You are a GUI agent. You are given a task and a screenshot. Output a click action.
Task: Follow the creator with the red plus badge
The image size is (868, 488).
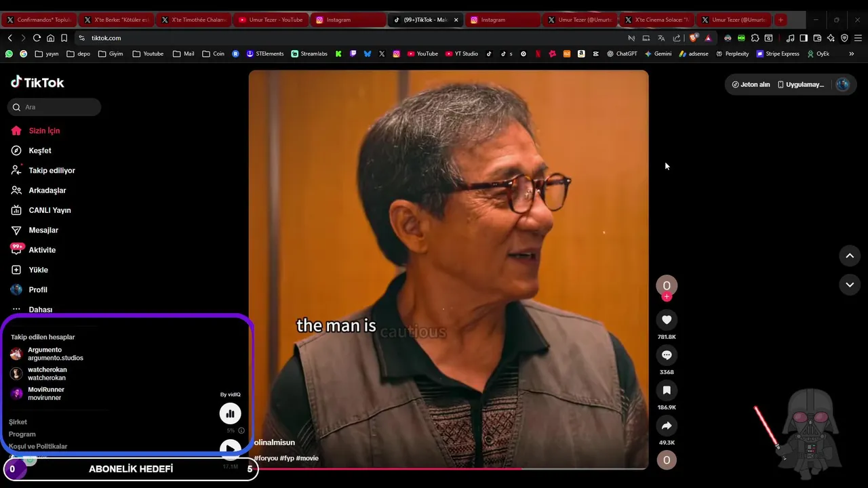pyautogui.click(x=667, y=297)
